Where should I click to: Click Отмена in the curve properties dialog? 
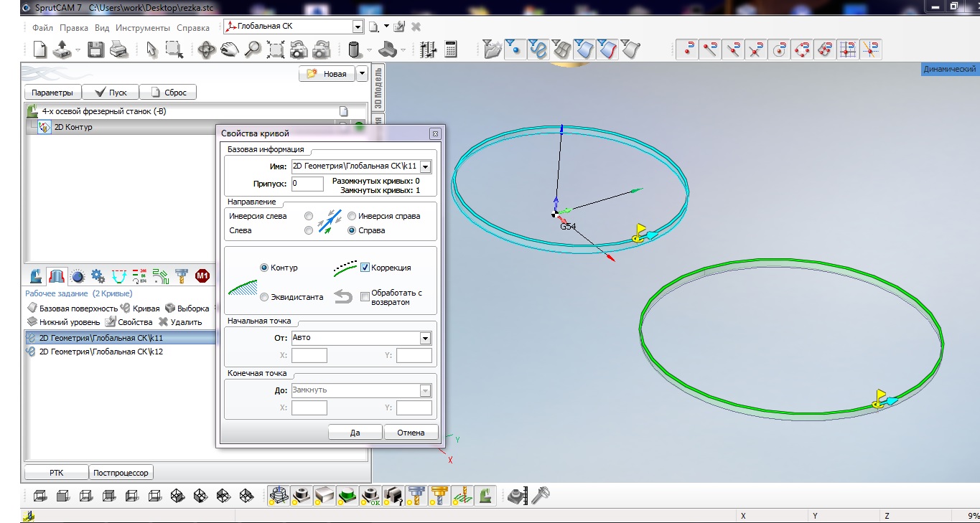pyautogui.click(x=411, y=433)
